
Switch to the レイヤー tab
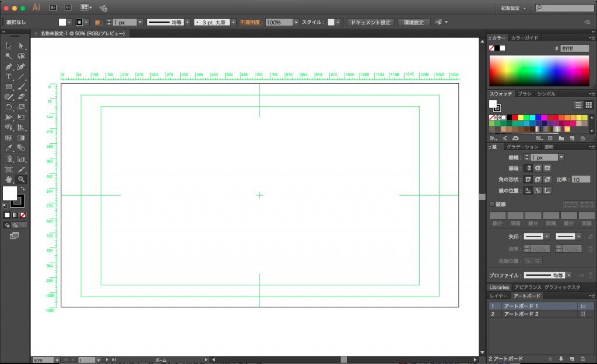point(498,296)
